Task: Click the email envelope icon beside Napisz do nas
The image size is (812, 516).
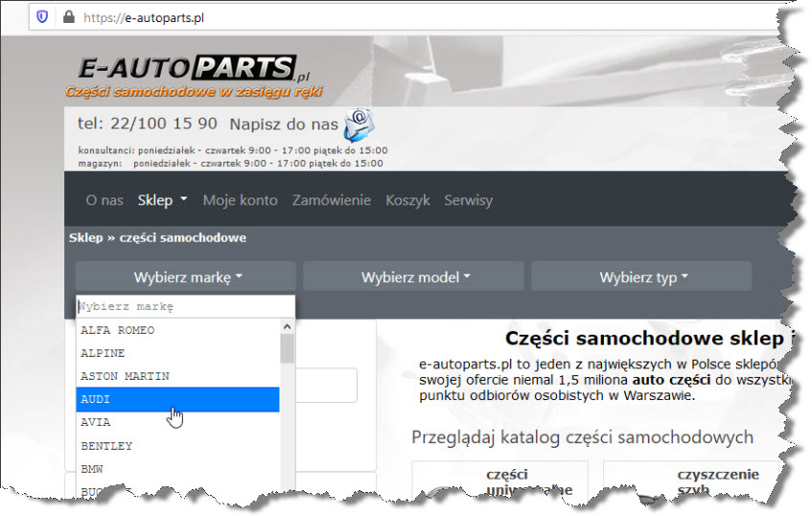Action: click(359, 125)
